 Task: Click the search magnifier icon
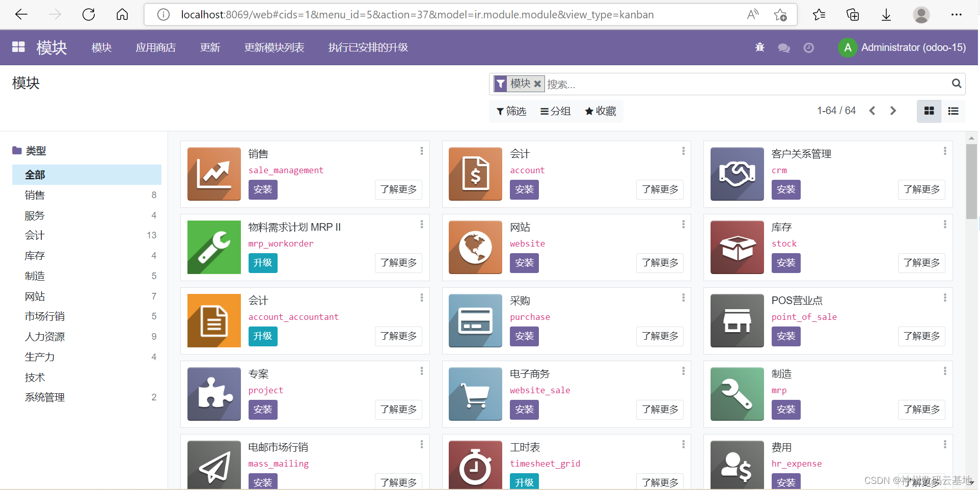pyautogui.click(x=957, y=84)
